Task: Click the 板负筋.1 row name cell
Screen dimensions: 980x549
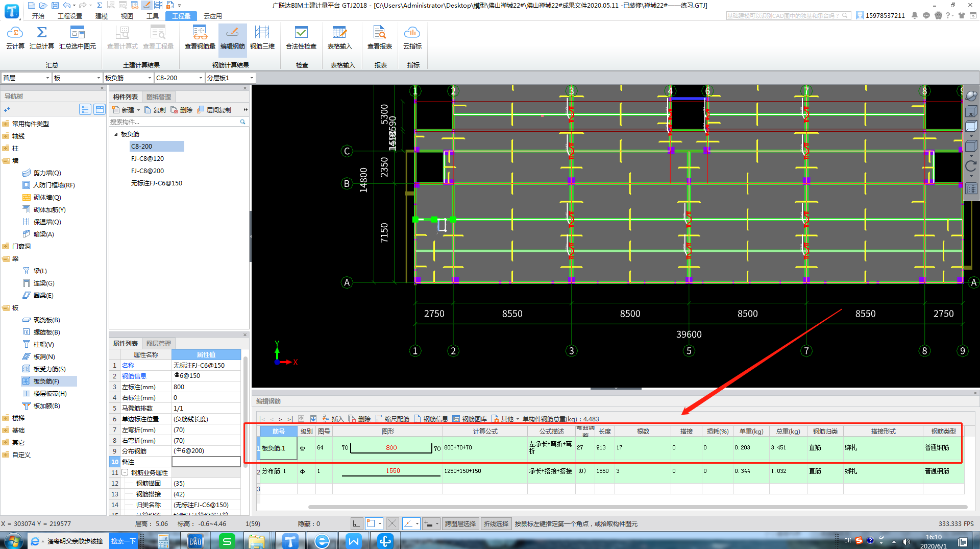Action: [x=279, y=448]
